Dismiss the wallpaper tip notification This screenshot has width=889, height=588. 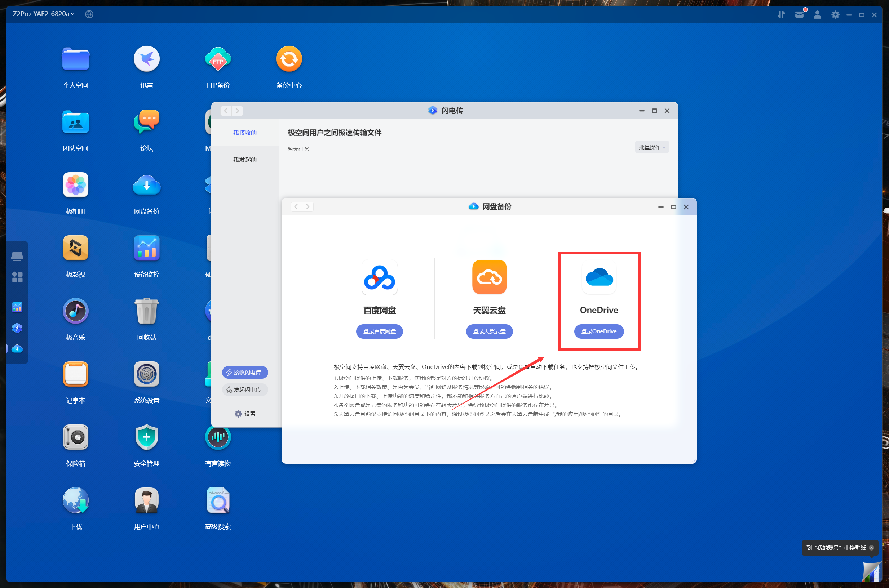tap(871, 548)
